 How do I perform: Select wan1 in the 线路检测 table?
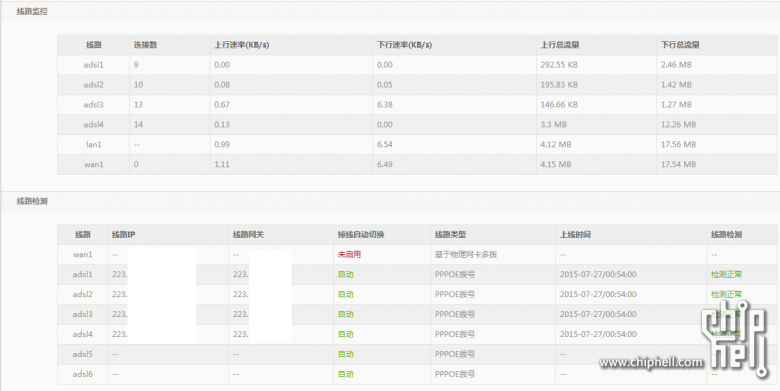(83, 254)
